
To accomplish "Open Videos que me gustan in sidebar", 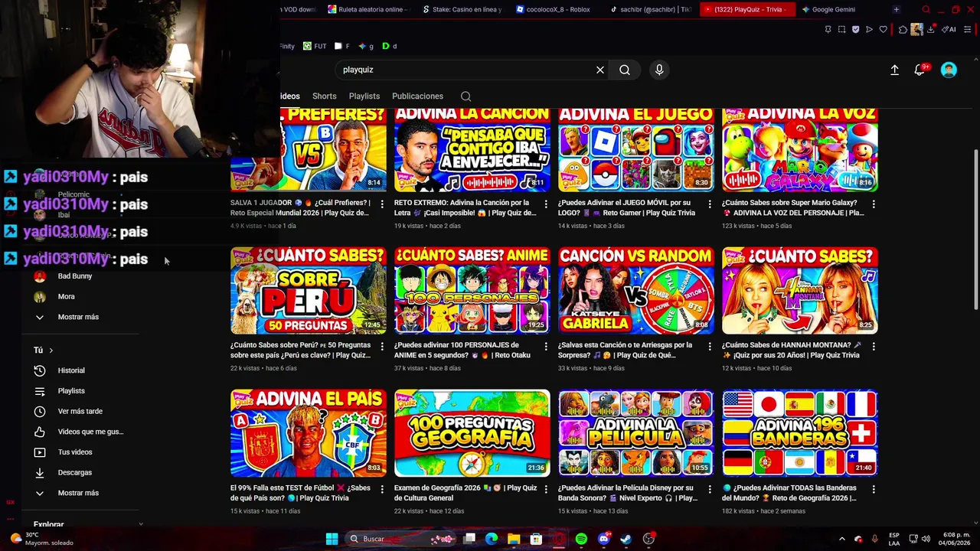I will [80, 432].
